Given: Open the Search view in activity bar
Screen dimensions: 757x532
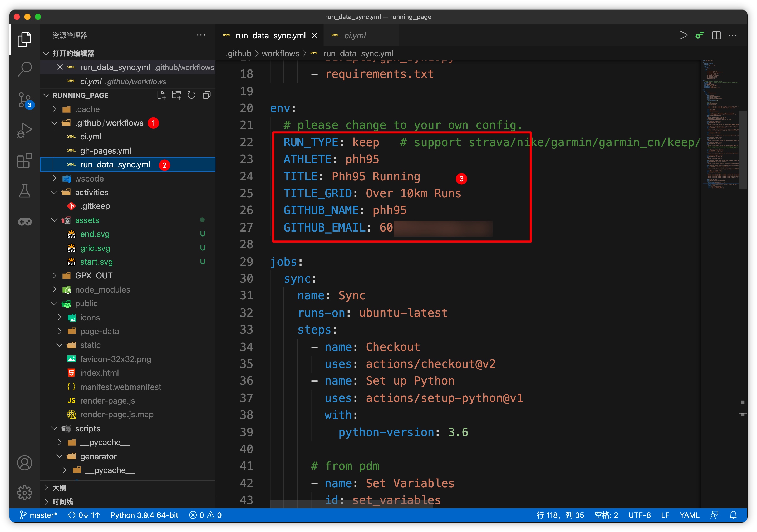Looking at the screenshot, I should [24, 69].
